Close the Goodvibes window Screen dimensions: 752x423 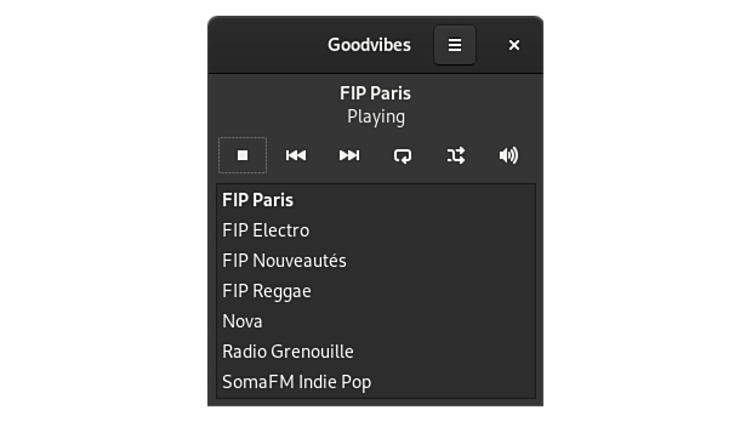514,45
